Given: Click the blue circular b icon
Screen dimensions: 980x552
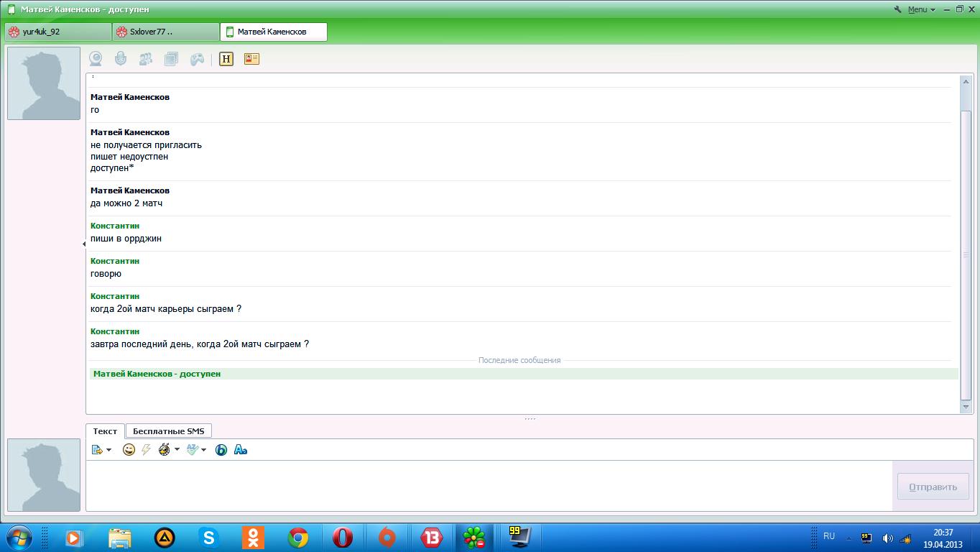Looking at the screenshot, I should click(221, 450).
